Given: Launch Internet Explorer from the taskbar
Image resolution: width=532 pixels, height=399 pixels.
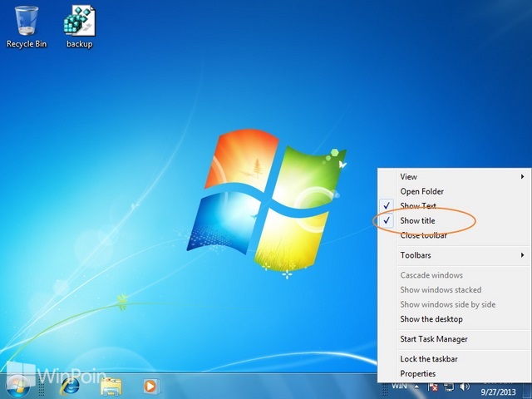Looking at the screenshot, I should pyautogui.click(x=70, y=387).
